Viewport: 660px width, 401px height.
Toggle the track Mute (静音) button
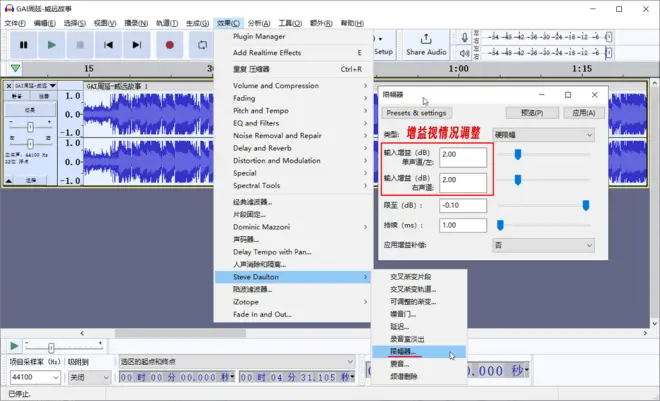(17, 96)
